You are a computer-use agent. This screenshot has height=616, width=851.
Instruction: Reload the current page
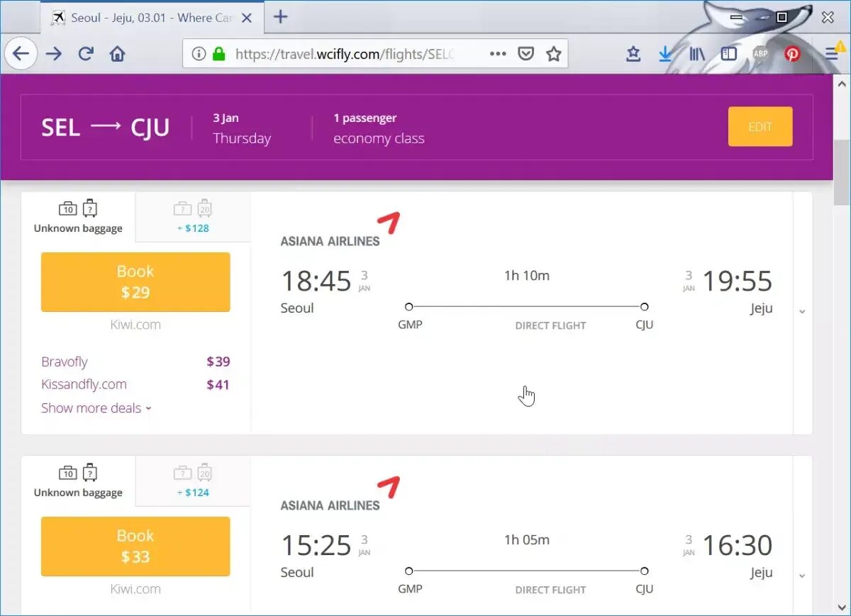pos(86,54)
